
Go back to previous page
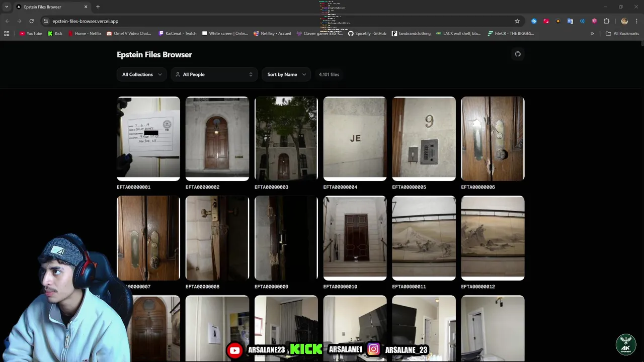(x=7, y=21)
